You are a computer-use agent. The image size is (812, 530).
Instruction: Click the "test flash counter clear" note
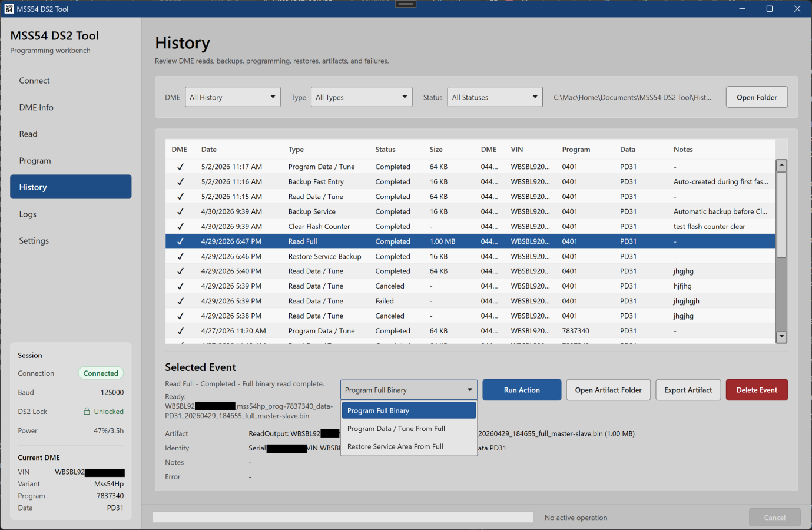coord(710,227)
